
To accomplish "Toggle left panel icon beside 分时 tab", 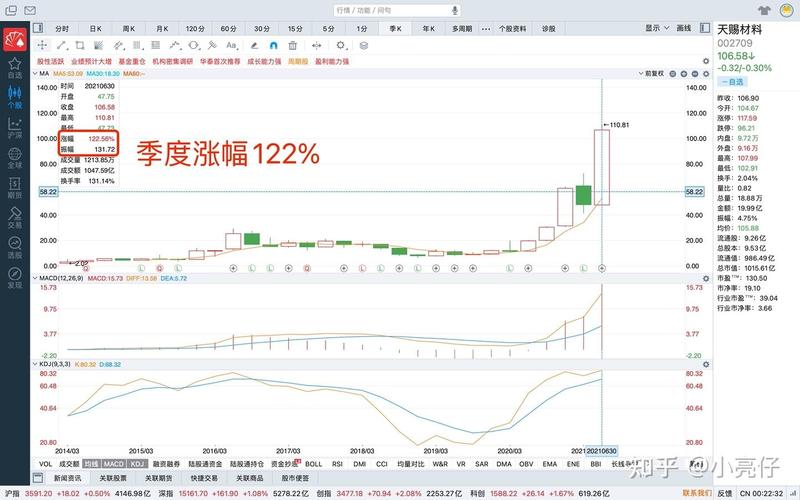I will coord(38,28).
